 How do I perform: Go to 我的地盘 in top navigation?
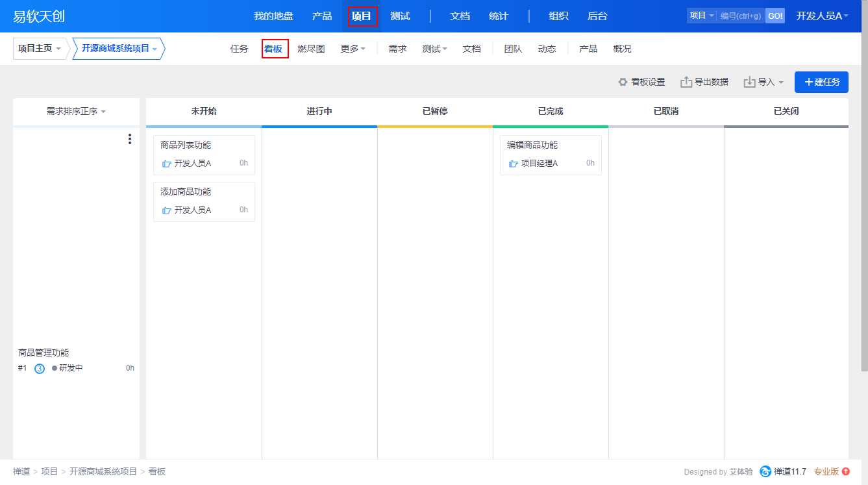(273, 16)
